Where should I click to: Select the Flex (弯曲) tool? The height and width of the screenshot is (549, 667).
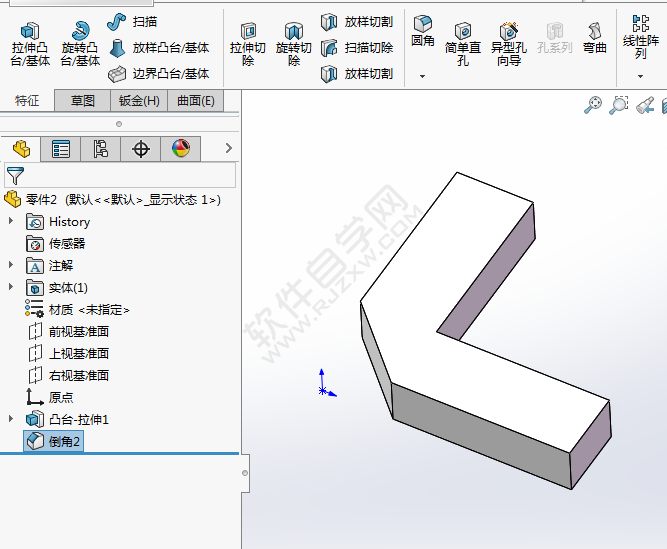595,38
